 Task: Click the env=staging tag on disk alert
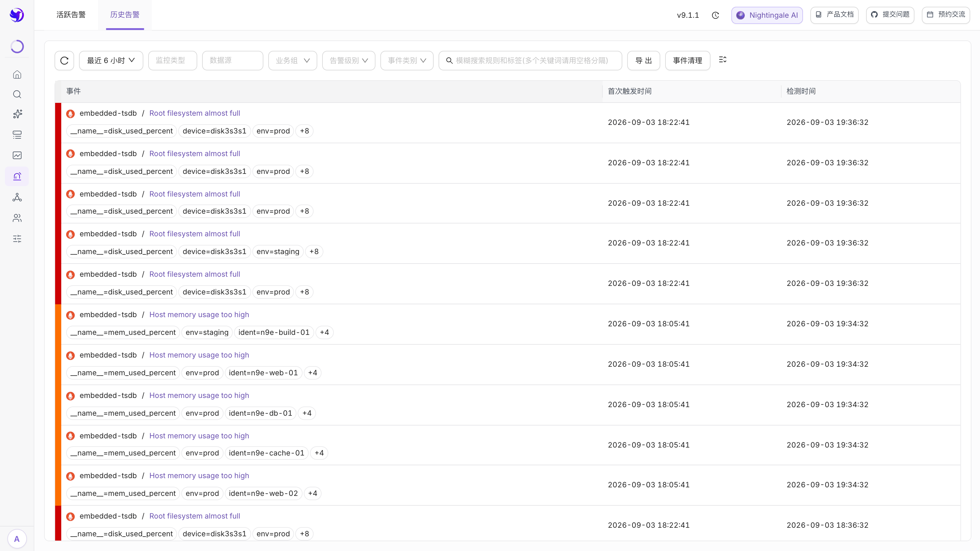pos(278,252)
